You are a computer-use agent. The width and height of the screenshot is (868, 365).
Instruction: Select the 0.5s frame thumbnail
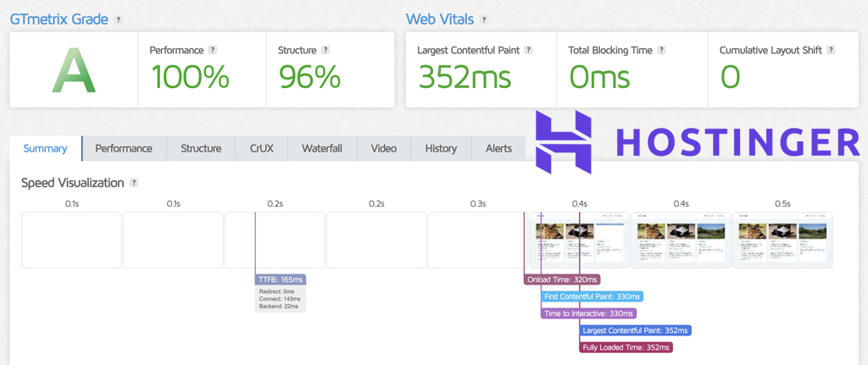[782, 240]
